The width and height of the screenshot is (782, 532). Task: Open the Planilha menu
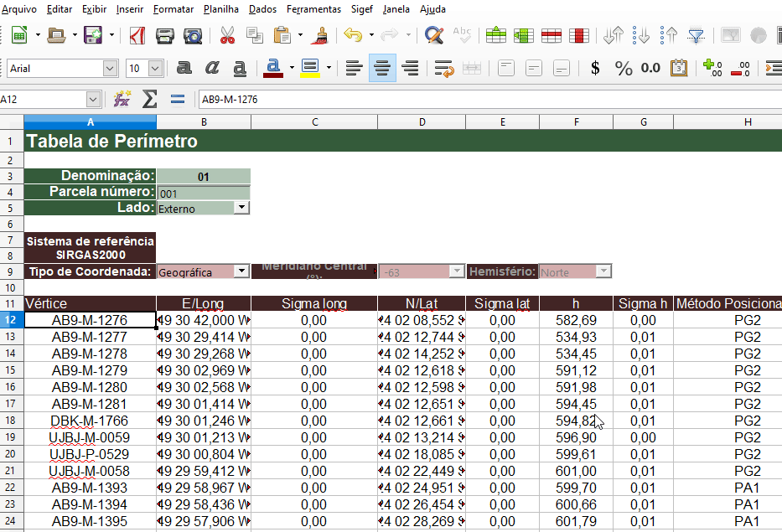[221, 9]
